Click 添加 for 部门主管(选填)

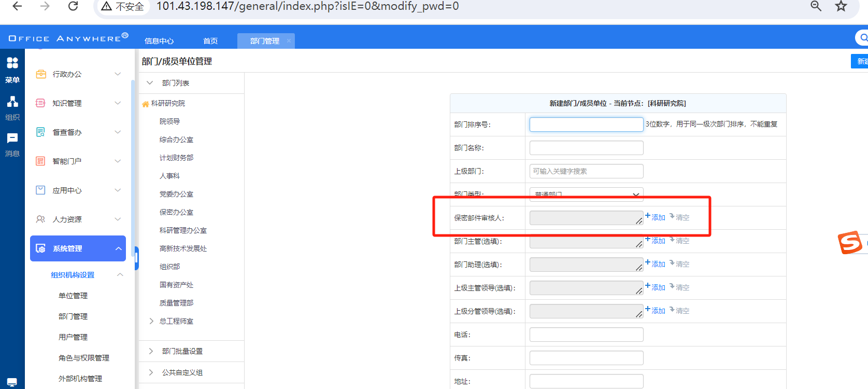click(x=655, y=240)
